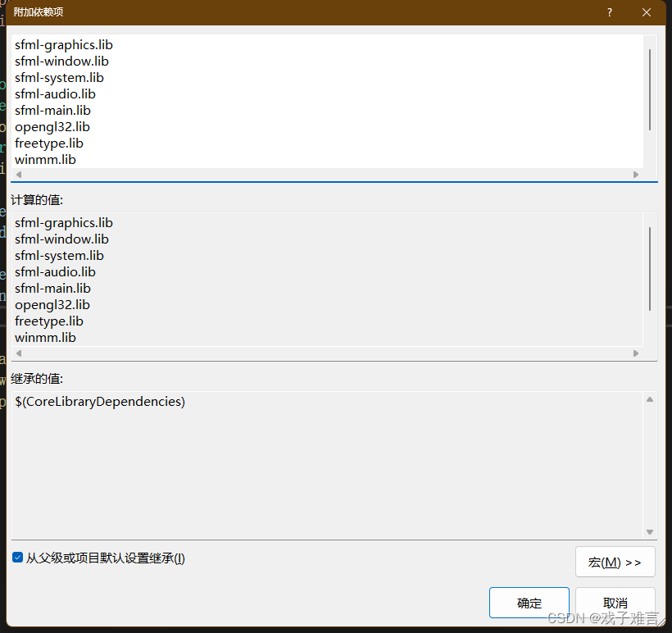Image resolution: width=672 pixels, height=633 pixels.
Task: Click the 取消 button
Action: tap(615, 602)
